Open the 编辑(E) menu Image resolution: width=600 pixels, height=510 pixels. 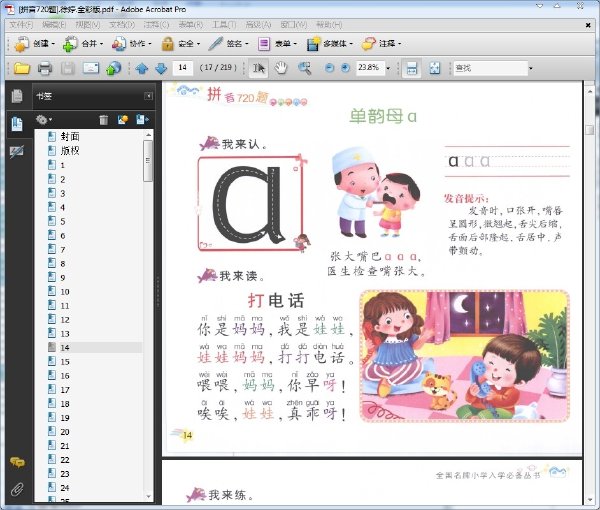54,25
